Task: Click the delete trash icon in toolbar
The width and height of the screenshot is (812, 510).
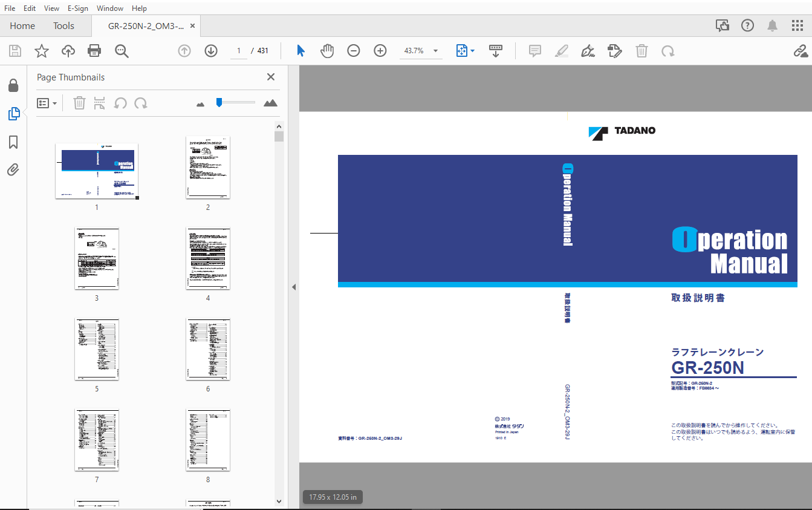Action: (x=641, y=51)
